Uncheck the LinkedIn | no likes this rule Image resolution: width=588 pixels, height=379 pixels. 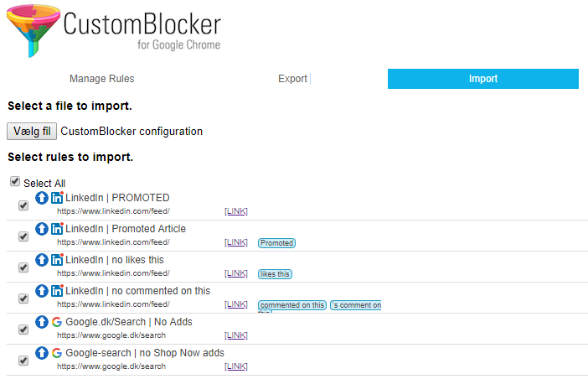coord(23,267)
